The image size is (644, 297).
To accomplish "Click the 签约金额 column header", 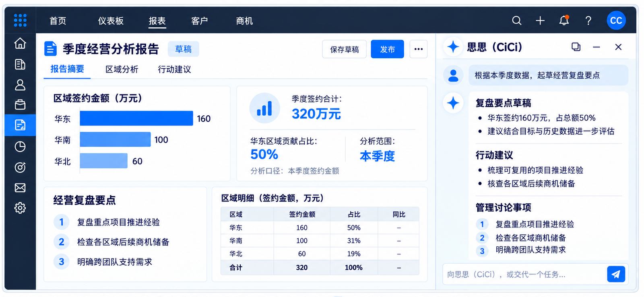I will (x=302, y=214).
